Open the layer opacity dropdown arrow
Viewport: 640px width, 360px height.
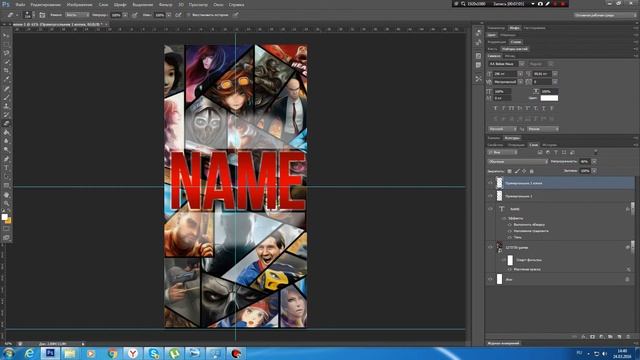click(x=594, y=162)
